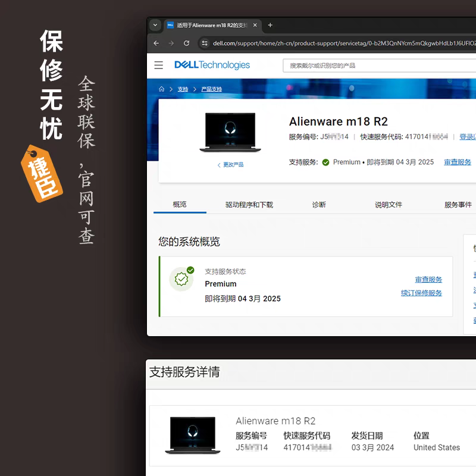
Task: Click the green Premium check icon in header
Action: click(x=325, y=162)
